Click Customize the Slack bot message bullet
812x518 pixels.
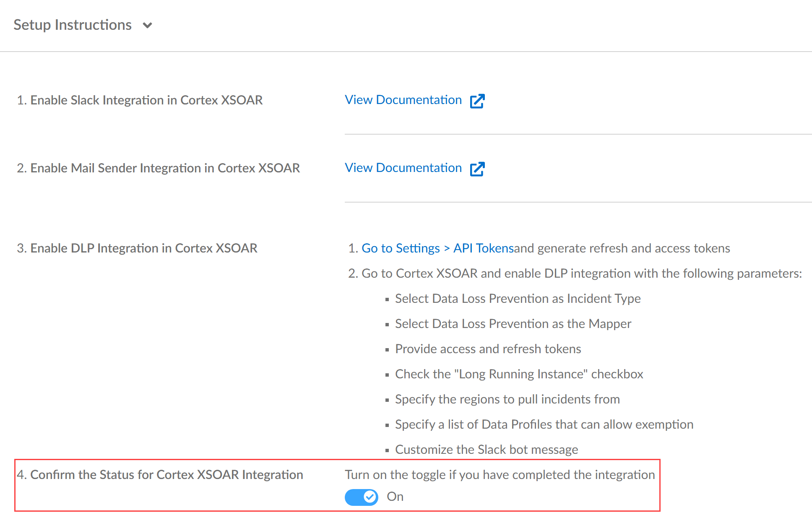(487, 450)
